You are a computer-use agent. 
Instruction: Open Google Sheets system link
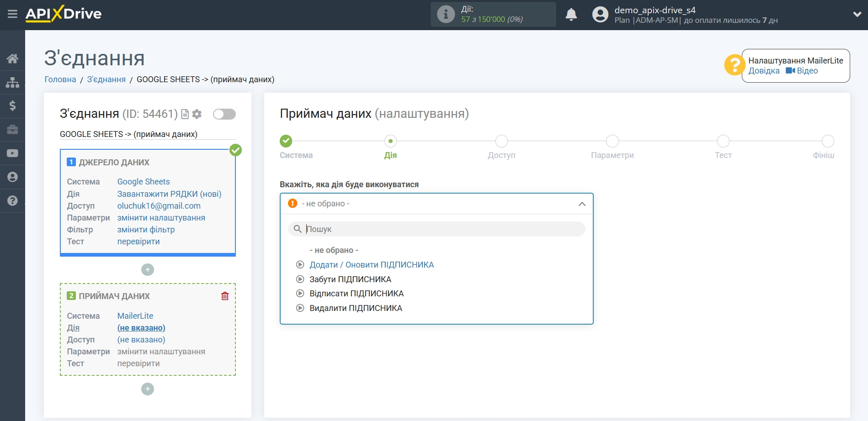144,182
